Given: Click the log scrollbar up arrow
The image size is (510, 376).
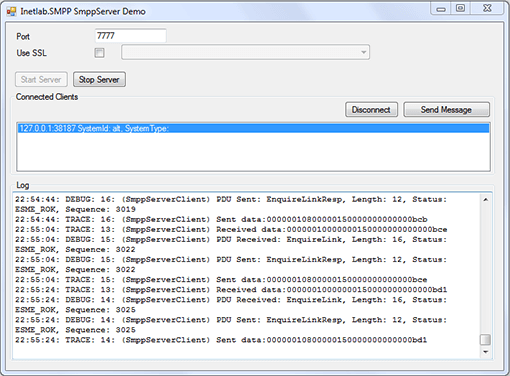Looking at the screenshot, I should tap(485, 200).
